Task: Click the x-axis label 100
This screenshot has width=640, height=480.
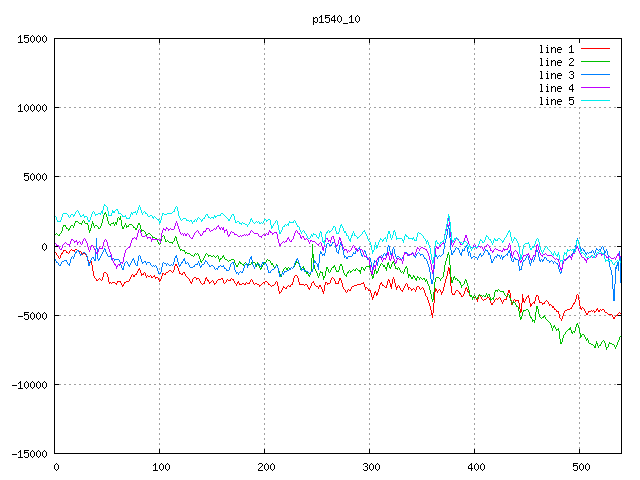Action: pyautogui.click(x=161, y=467)
